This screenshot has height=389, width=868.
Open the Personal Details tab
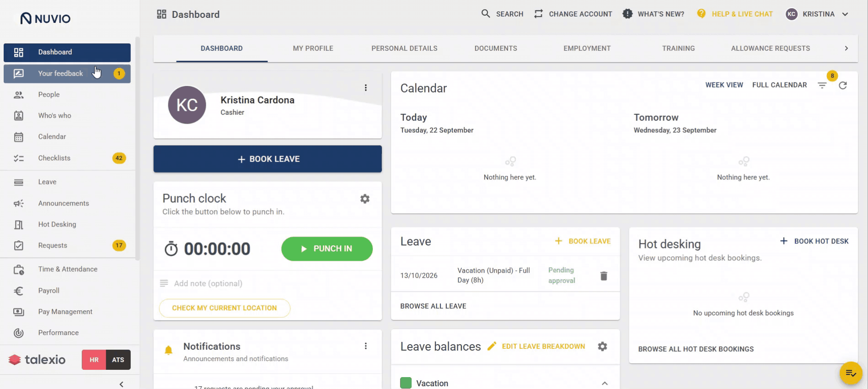404,49
